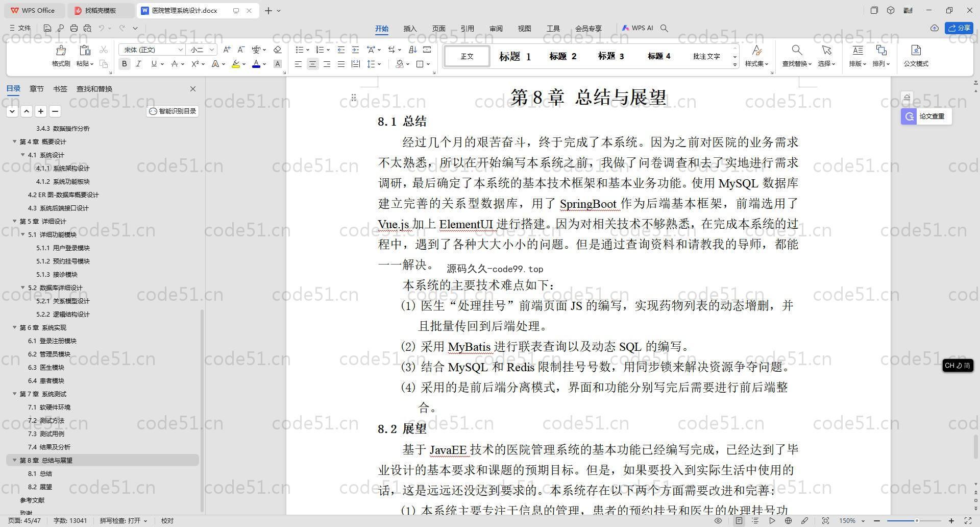
Task: Open Find and Replace (查找替换) magnifier
Action: (796, 50)
